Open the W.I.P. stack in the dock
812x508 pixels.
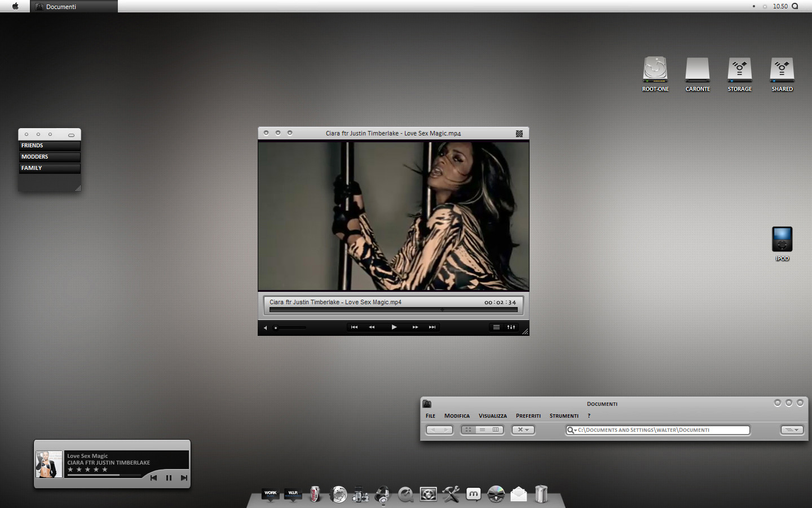coord(293,494)
